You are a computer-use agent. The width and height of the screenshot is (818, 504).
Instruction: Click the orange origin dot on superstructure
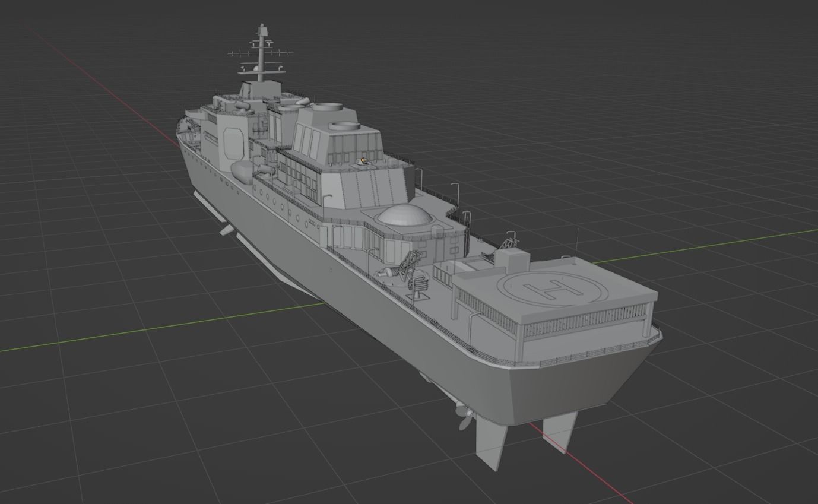pos(363,160)
